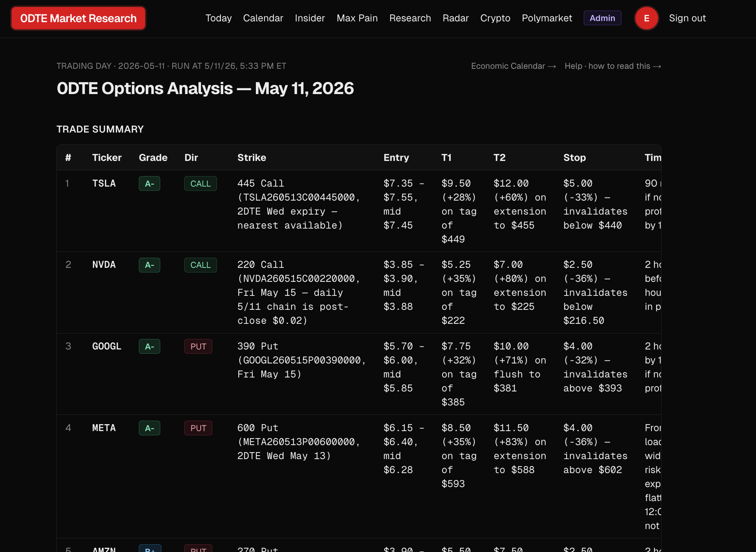Screen dimensions: 756x552
Task: Open the Research nav item
Action: (410, 18)
